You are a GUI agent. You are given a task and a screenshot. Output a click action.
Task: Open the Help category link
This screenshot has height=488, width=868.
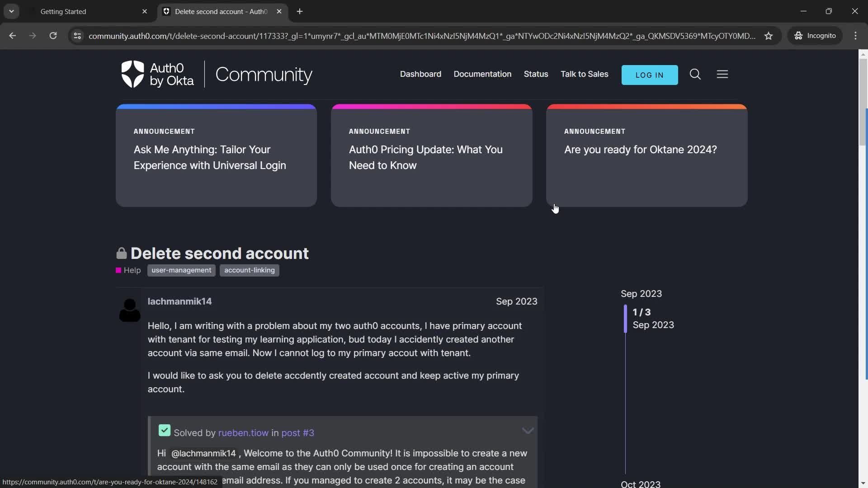click(128, 270)
